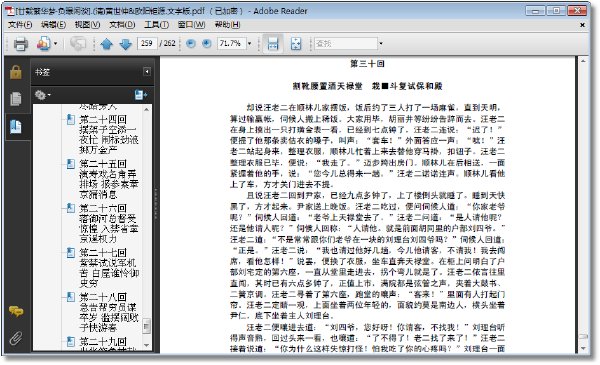
Task: Click bookmark icon beside 第二十四回
Action: tap(71, 120)
